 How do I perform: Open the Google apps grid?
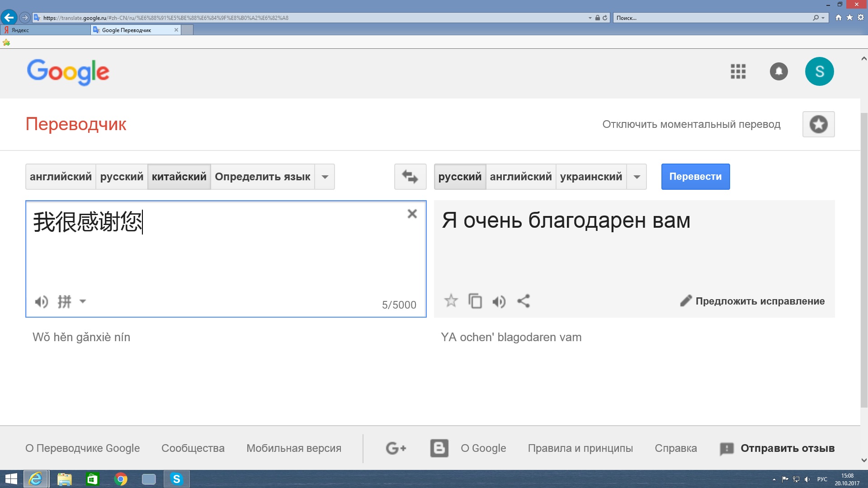point(738,71)
